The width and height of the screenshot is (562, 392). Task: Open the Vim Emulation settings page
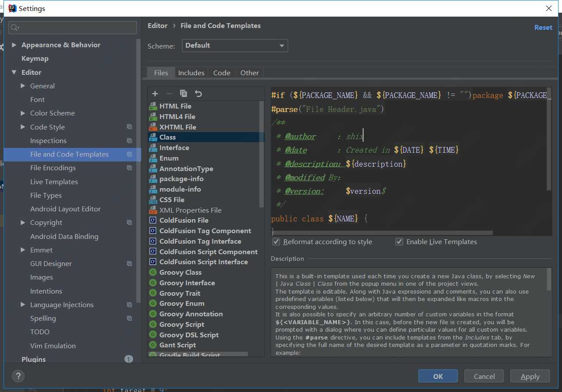pyautogui.click(x=53, y=346)
